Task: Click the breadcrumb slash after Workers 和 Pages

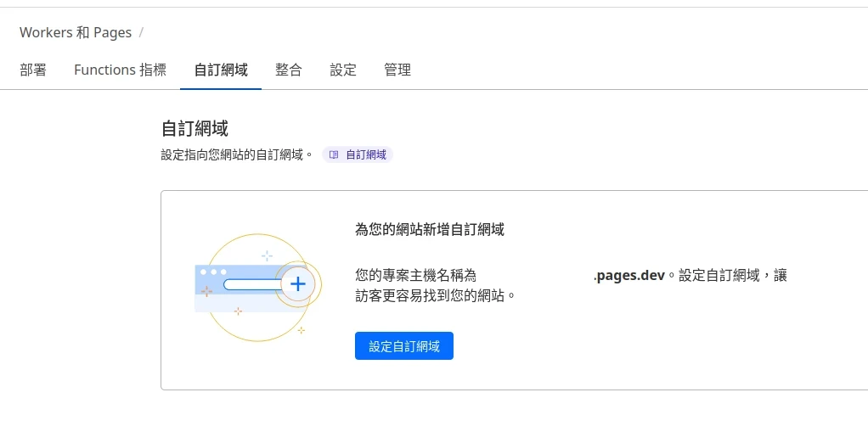Action: [x=141, y=33]
